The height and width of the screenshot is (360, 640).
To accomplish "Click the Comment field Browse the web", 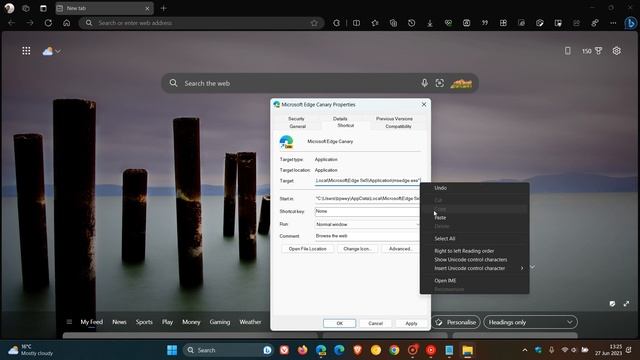I will click(367, 236).
